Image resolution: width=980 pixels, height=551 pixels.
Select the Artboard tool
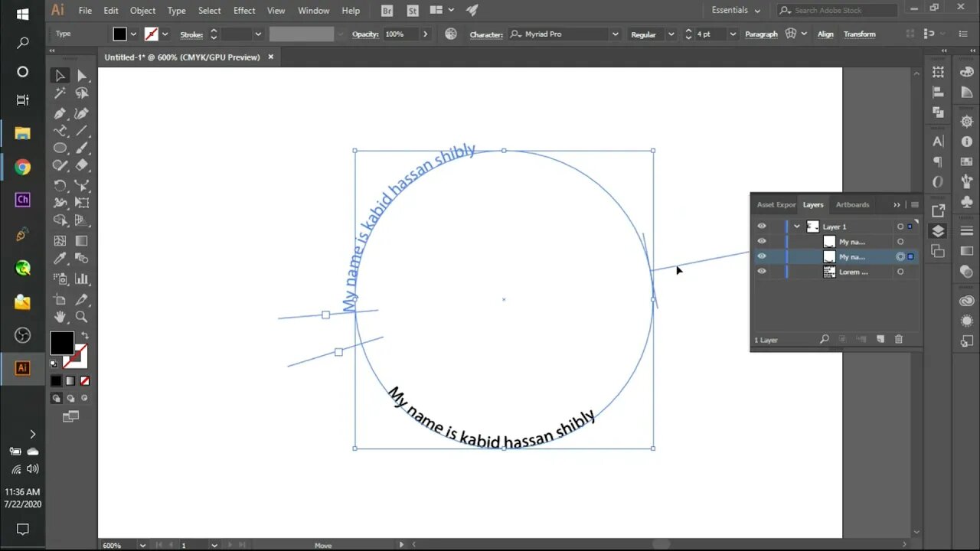tap(60, 299)
